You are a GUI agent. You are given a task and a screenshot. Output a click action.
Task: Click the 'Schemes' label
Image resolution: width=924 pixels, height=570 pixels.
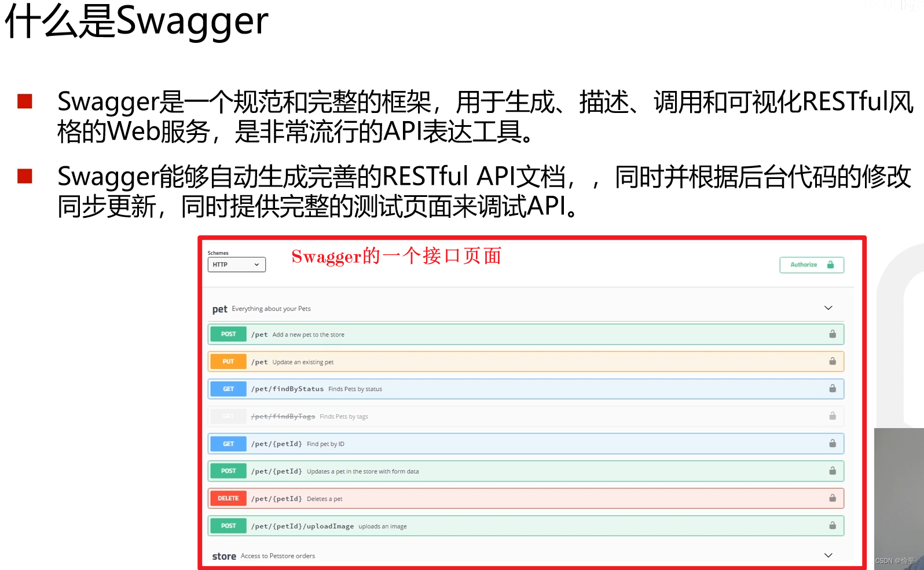[218, 253]
